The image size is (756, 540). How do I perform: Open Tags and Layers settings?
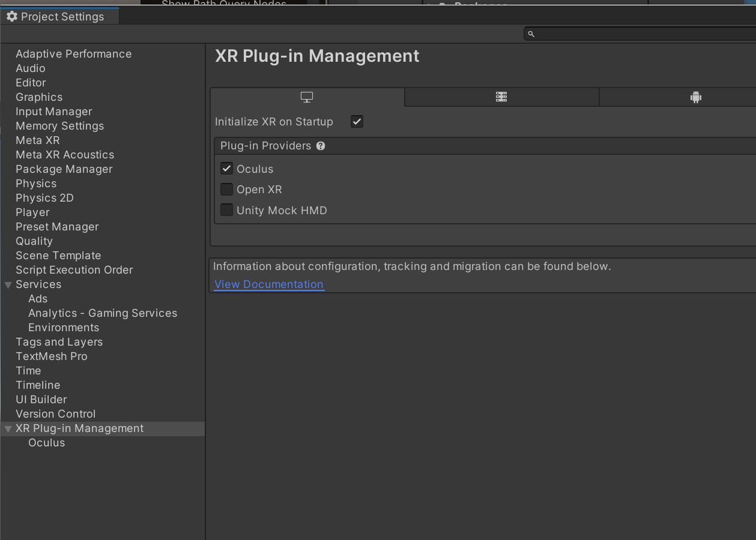[x=59, y=342]
